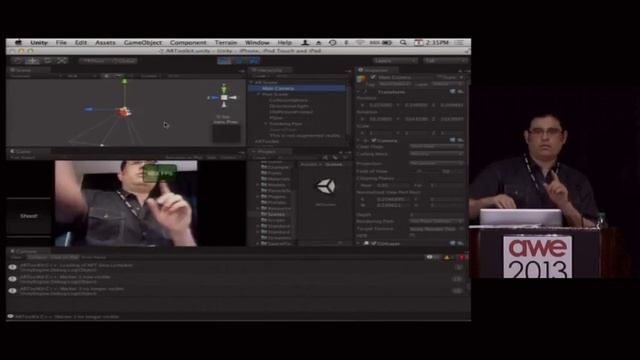
Task: Toggle Global/Local handle button in toolbar
Action: [x=124, y=61]
